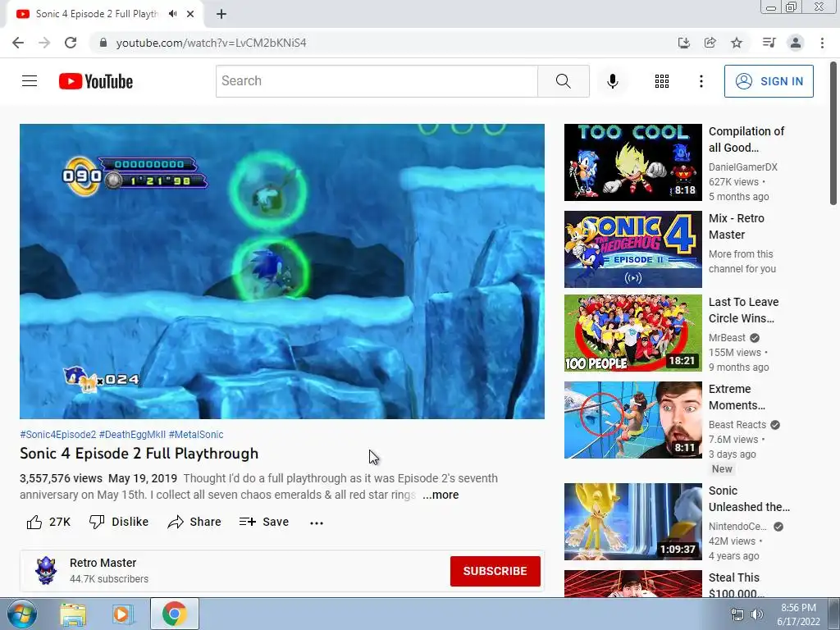Click the DanielGamerDX channel name
The height and width of the screenshot is (630, 840).
(743, 167)
